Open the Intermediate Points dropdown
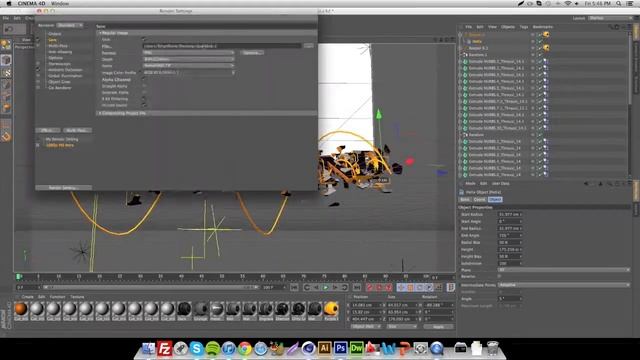The height and width of the screenshot is (360, 640). tap(564, 285)
